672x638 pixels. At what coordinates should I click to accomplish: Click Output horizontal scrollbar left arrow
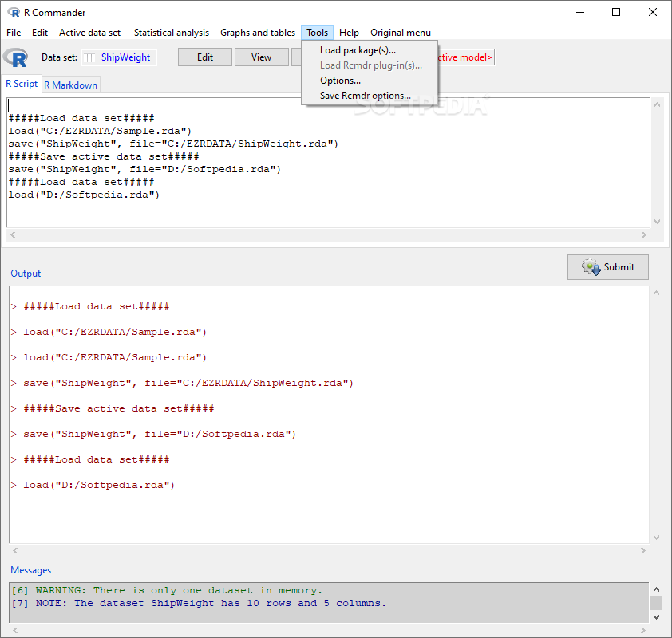tap(15, 550)
